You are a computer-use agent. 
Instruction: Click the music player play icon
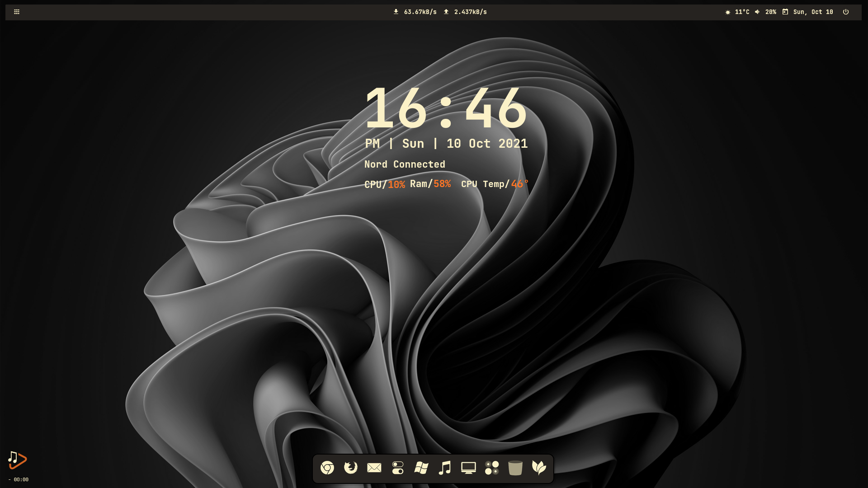18,460
